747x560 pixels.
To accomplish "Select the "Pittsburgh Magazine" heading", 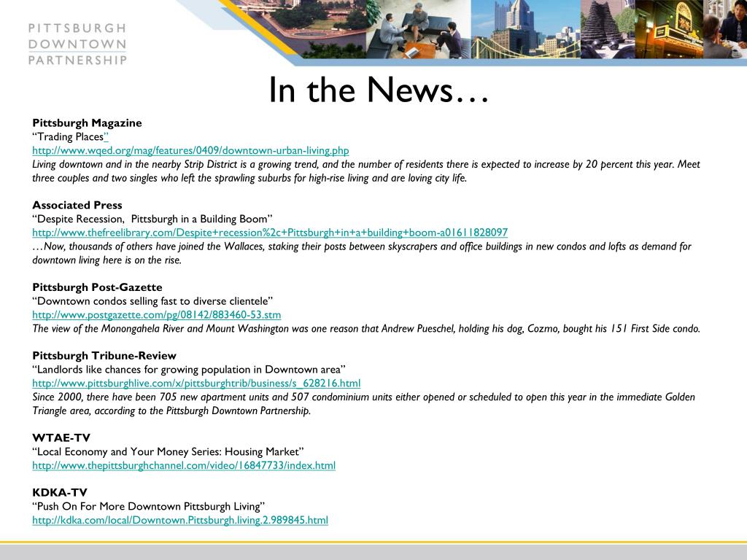I will point(88,122).
